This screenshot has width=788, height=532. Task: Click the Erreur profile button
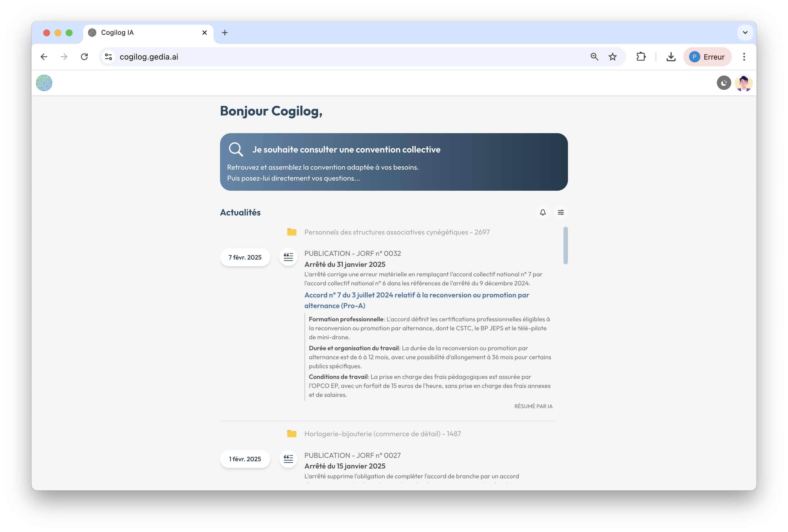(707, 57)
